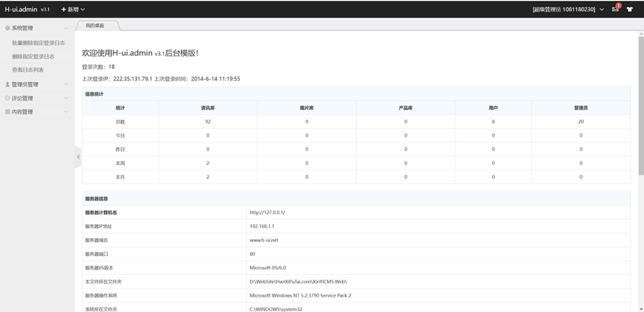Switch to the 我的桌面 tab
The height and width of the screenshot is (312, 644).
(x=95, y=26)
